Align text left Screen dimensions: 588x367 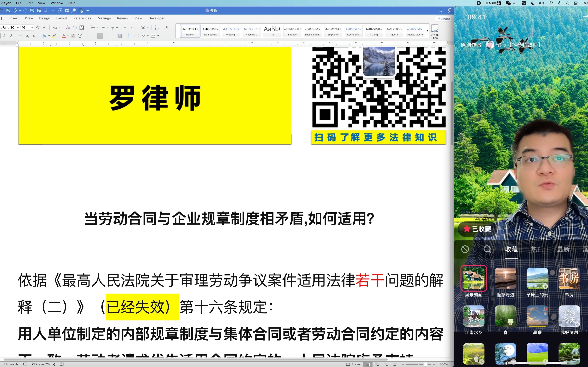[93, 36]
